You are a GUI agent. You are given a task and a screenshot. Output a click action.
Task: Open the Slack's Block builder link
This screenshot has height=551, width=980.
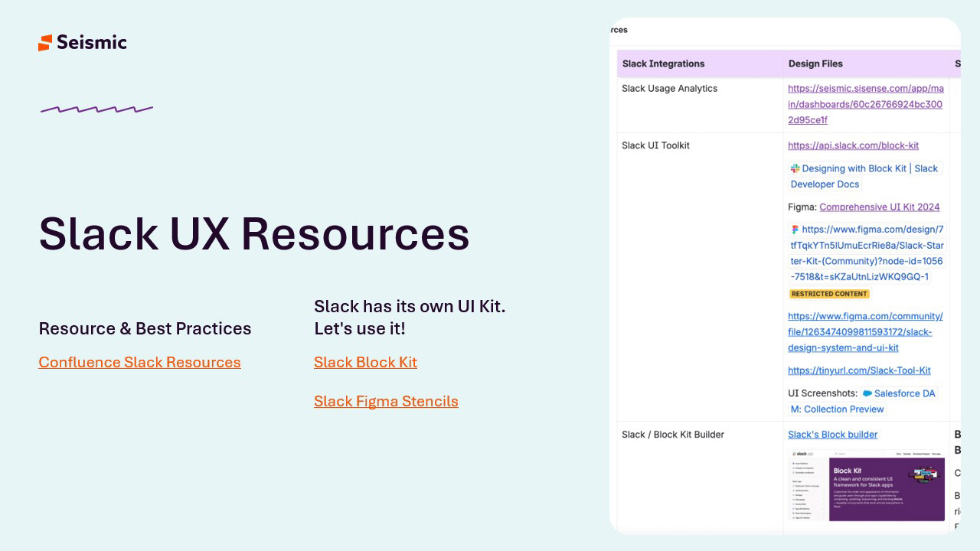(x=833, y=435)
